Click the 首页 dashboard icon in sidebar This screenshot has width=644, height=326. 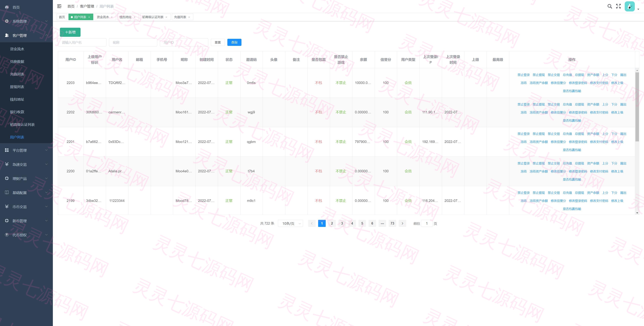click(7, 7)
